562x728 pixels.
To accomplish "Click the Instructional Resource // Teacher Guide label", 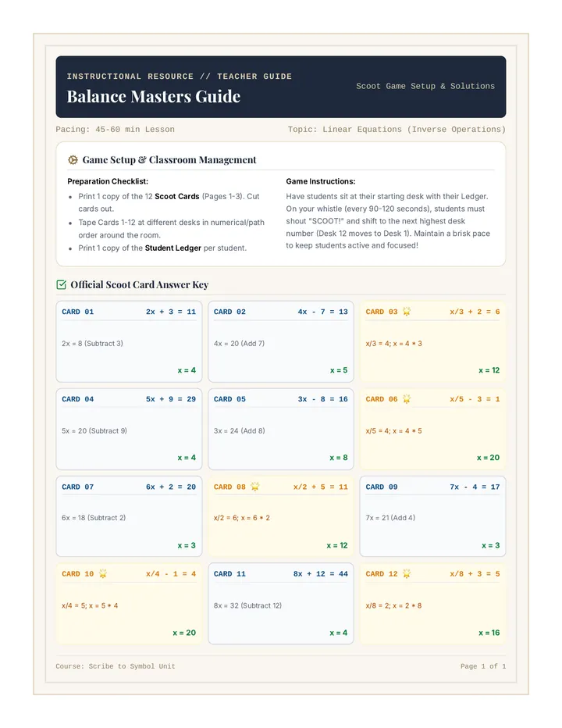I will click(179, 76).
